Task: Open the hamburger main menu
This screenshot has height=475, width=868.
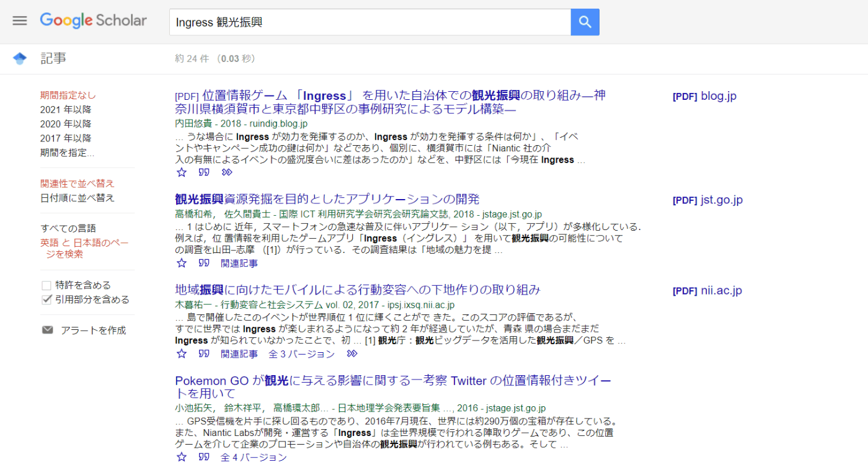Action: (20, 20)
